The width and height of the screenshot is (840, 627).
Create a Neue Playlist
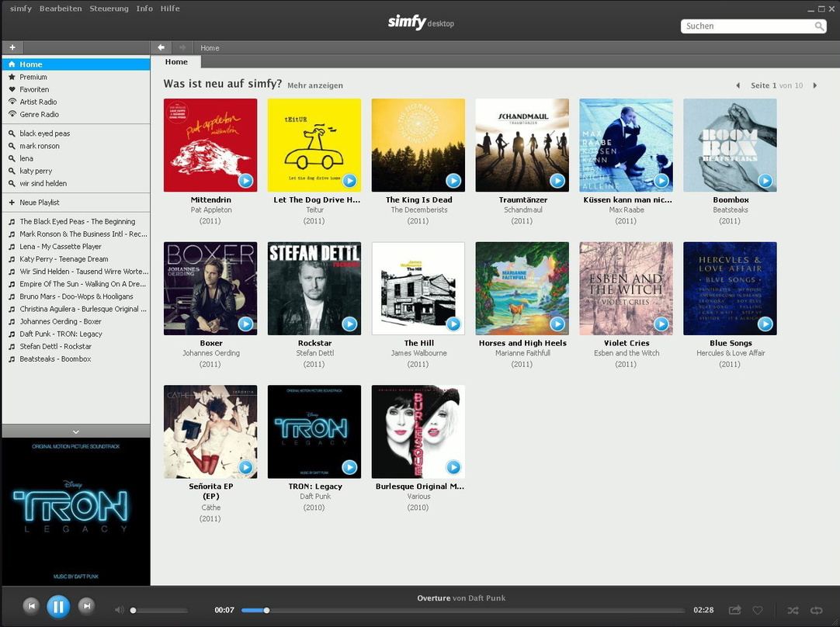[76, 203]
